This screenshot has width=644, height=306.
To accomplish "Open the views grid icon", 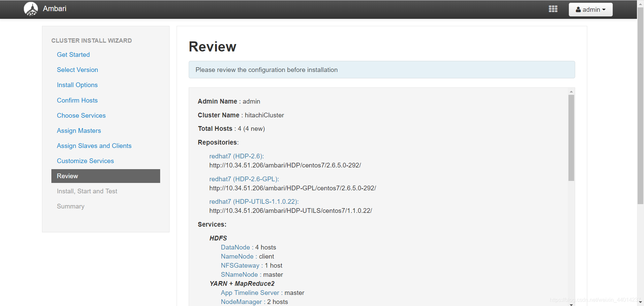I will pyautogui.click(x=553, y=9).
